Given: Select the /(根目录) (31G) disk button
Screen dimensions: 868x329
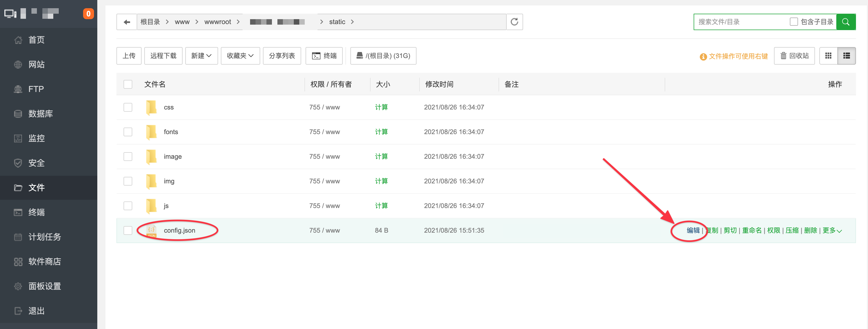Looking at the screenshot, I should [x=383, y=56].
